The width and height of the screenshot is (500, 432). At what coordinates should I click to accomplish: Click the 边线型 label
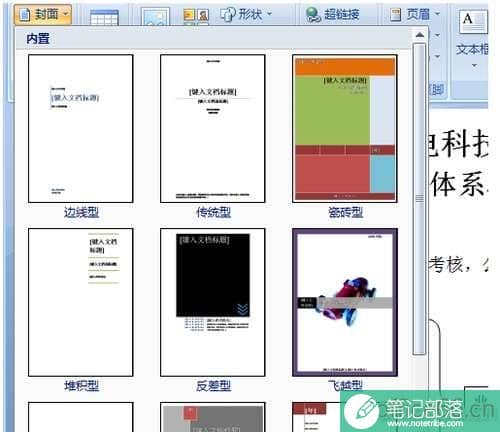click(81, 212)
